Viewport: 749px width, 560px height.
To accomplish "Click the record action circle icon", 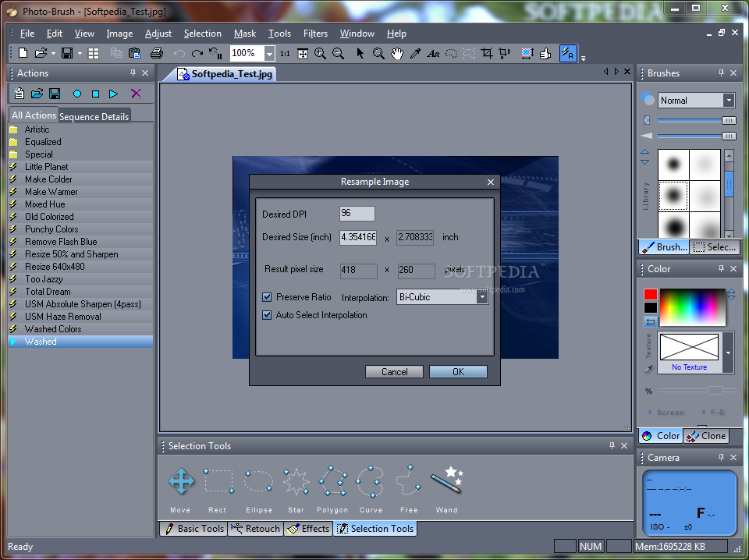I will click(x=77, y=94).
